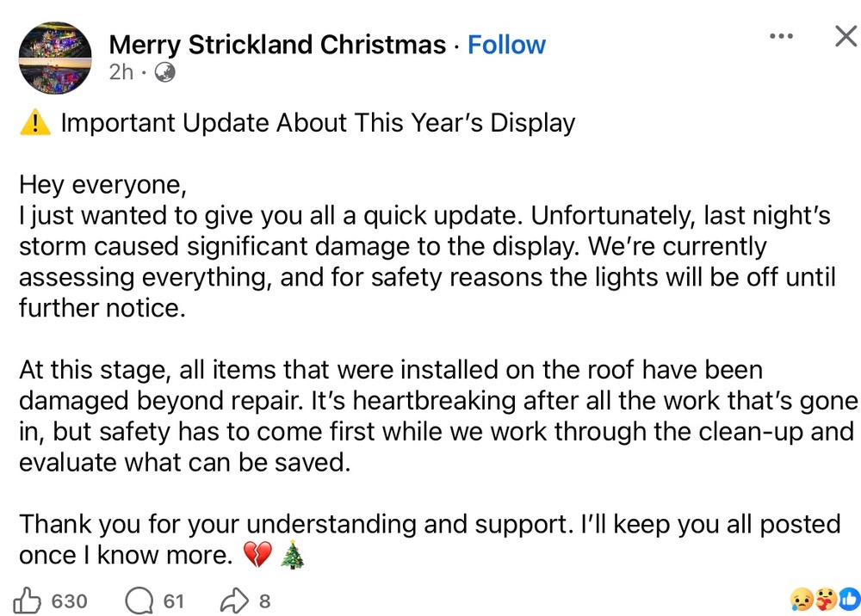Close the post with the X button
861x616 pixels.
click(x=846, y=36)
